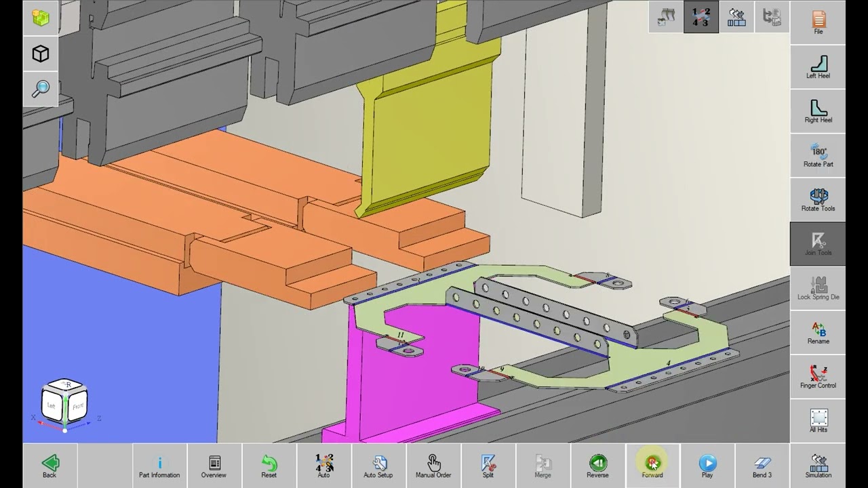Click the Split tool
The width and height of the screenshot is (868, 488).
tap(488, 466)
